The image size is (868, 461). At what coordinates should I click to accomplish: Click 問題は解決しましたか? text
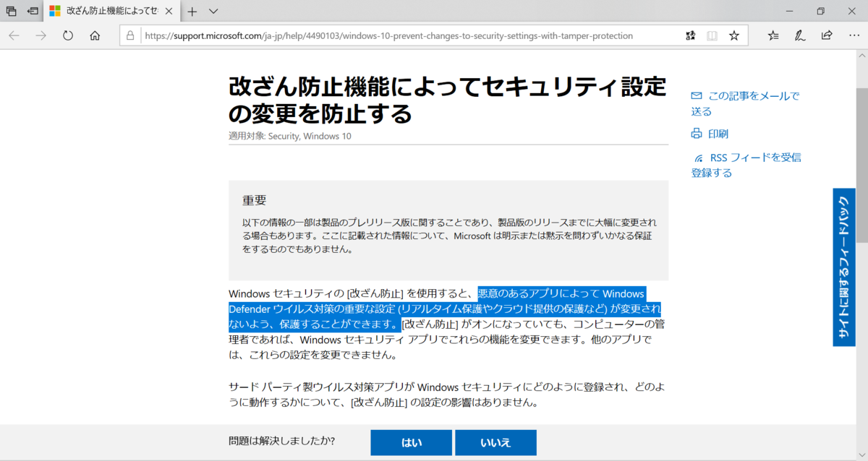(281, 441)
